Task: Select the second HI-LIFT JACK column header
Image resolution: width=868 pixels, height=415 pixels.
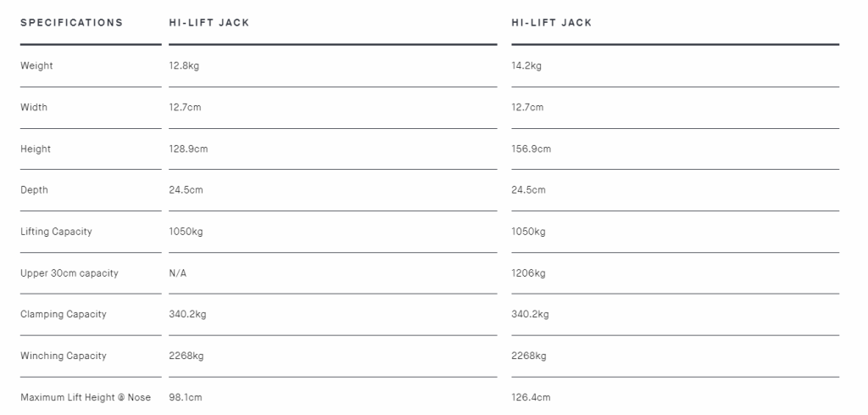Action: coord(551,23)
